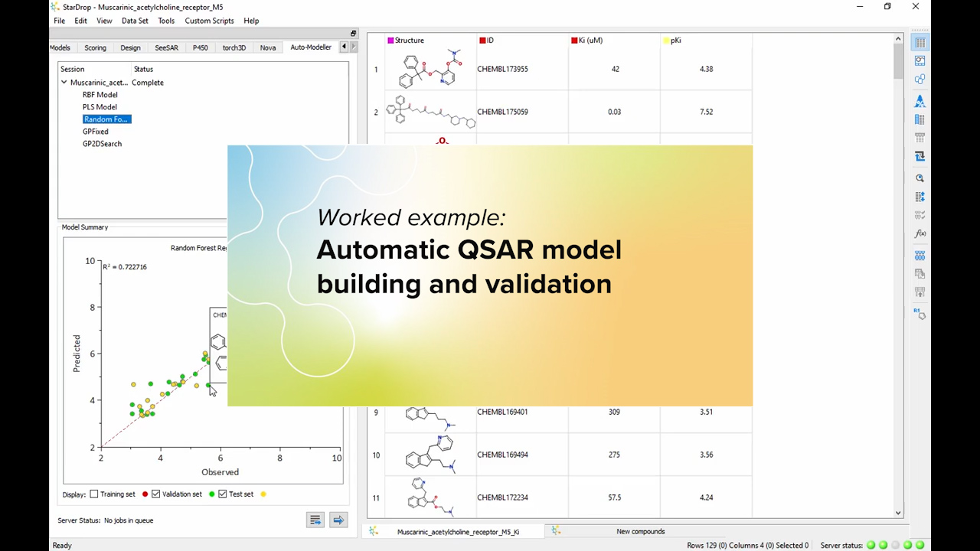980x551 pixels.
Task: Click the sort rows arrows icon
Action: click(x=920, y=197)
